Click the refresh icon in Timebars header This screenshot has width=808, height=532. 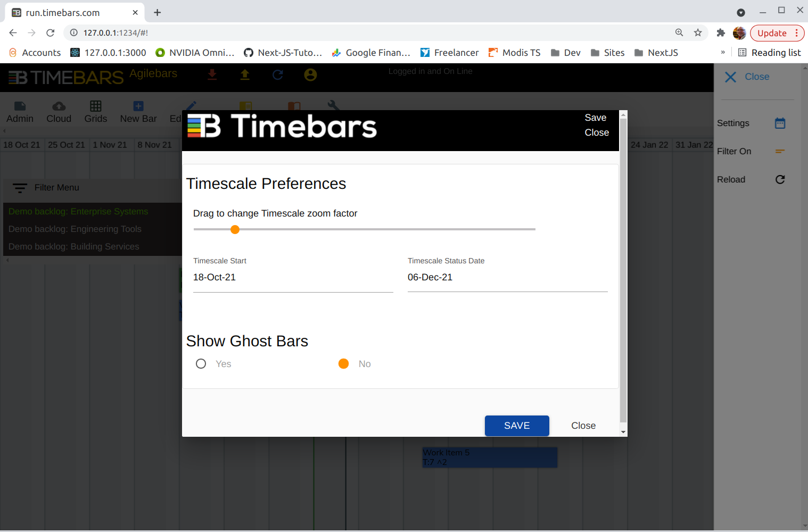(x=278, y=75)
